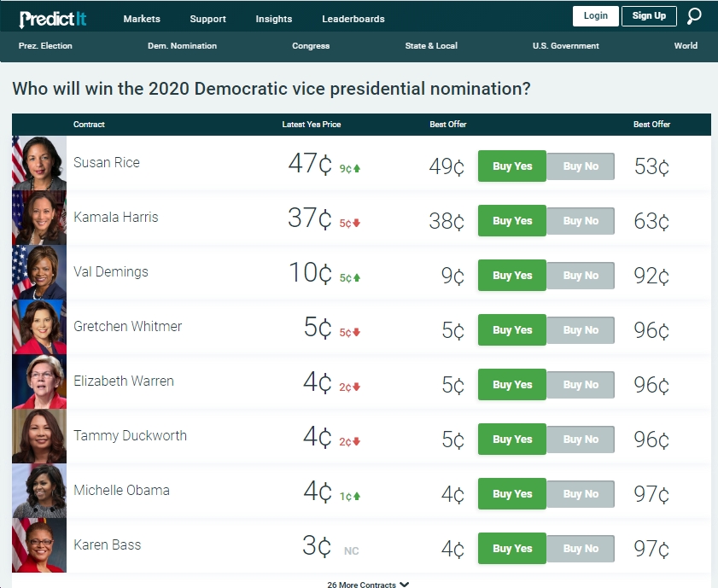718x588 pixels.
Task: Buy Yes on Val Demings
Action: 512,276
